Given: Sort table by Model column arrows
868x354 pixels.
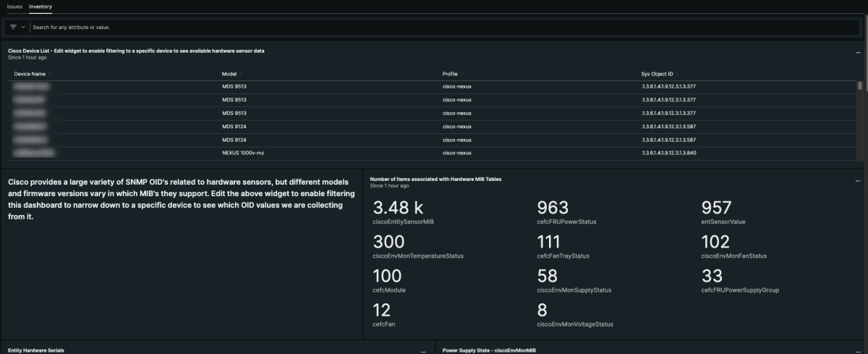Looking at the screenshot, I should click(x=239, y=74).
